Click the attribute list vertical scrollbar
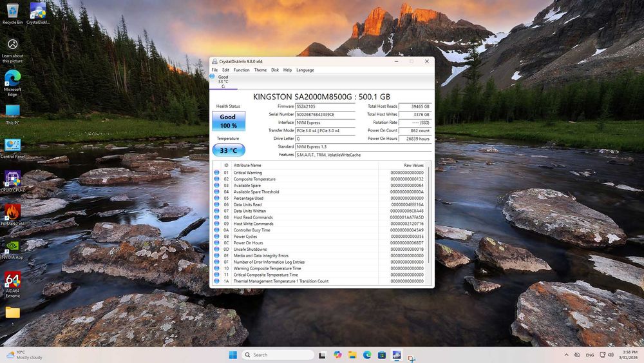The image size is (644, 363). pyautogui.click(x=430, y=214)
